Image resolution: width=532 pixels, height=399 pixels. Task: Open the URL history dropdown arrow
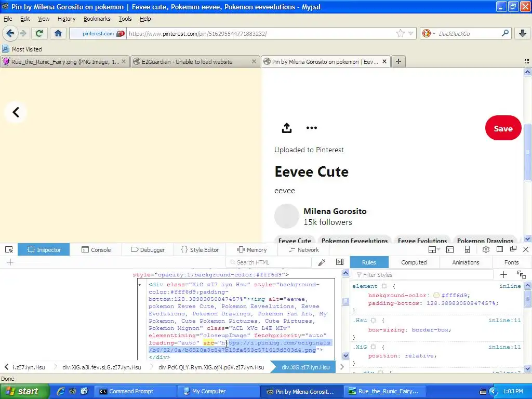(410, 33)
